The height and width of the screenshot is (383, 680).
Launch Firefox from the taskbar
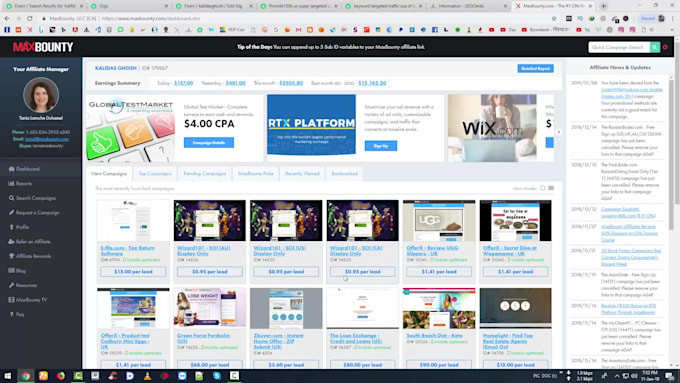[x=60, y=376]
